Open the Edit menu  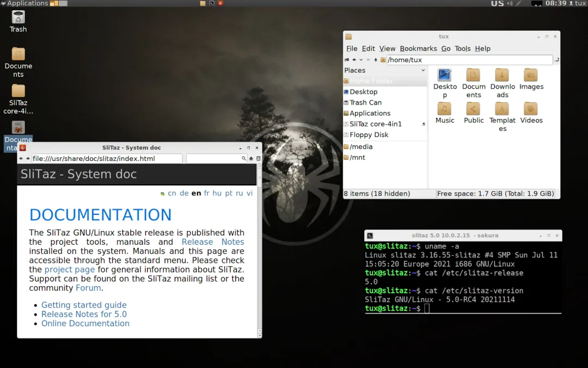tap(368, 49)
